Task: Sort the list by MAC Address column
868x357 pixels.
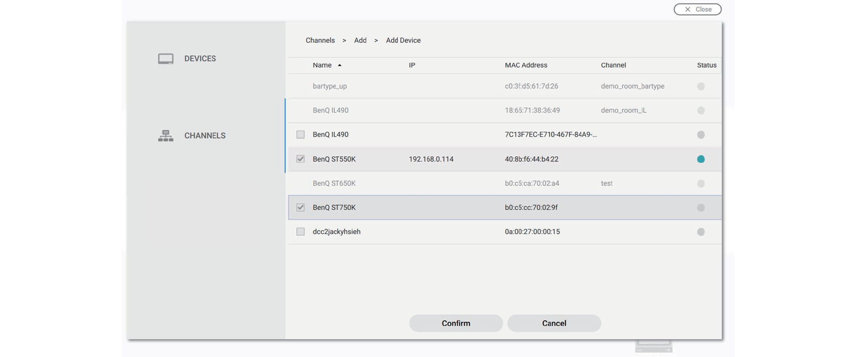Action: (x=526, y=65)
